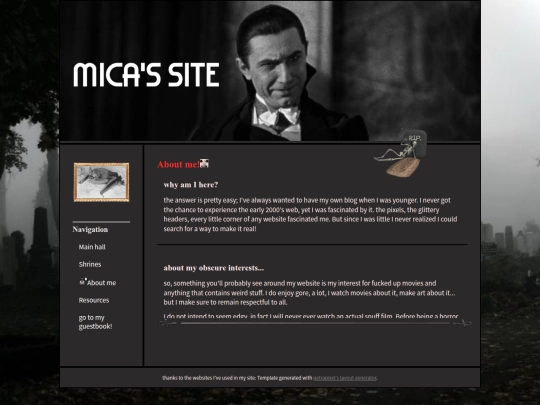Click the skeleton on R.I.P. tombstone graphic
Viewport: 540px width, 405px height.
[401, 153]
